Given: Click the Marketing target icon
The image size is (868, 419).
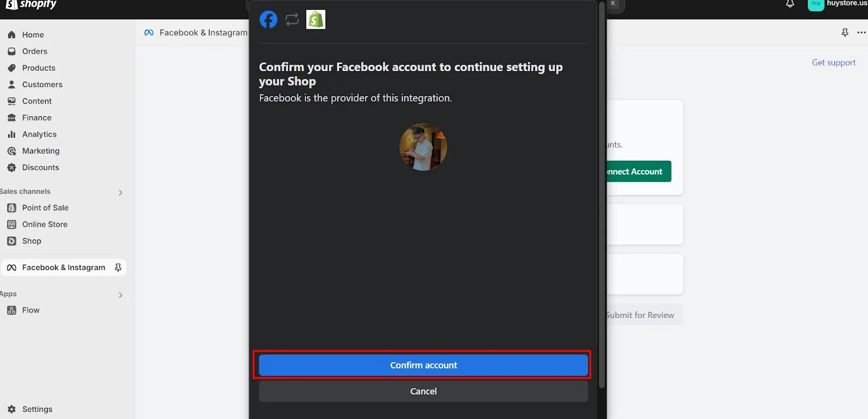Looking at the screenshot, I should [x=11, y=151].
